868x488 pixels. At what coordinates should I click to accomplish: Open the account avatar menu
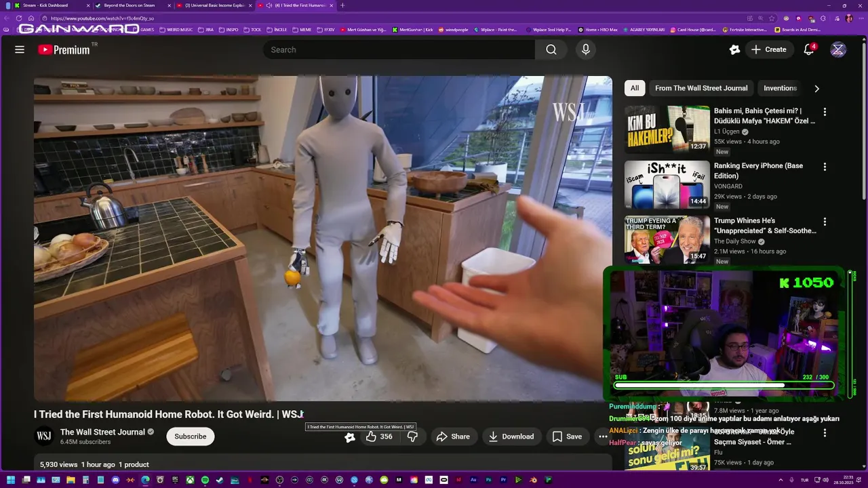pos(838,49)
